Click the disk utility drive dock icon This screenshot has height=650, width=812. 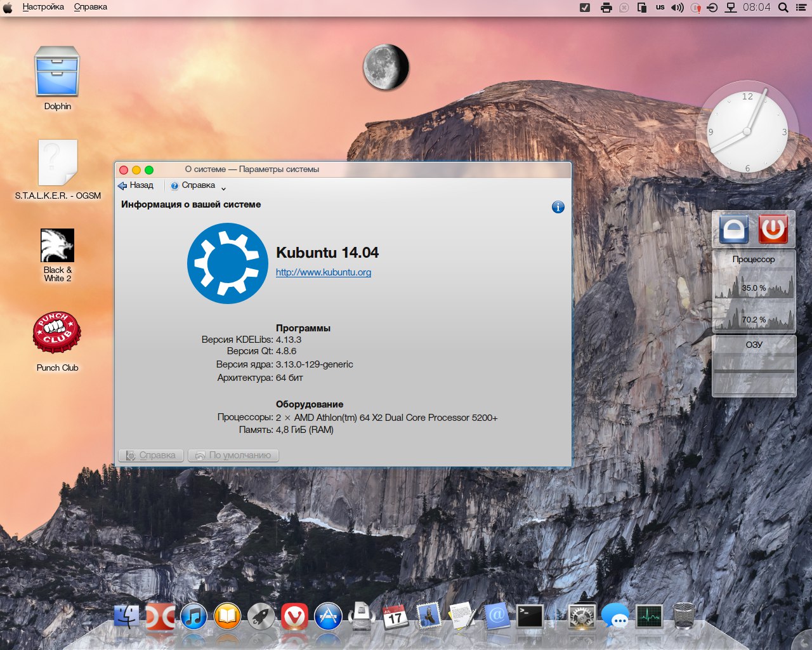tap(362, 616)
